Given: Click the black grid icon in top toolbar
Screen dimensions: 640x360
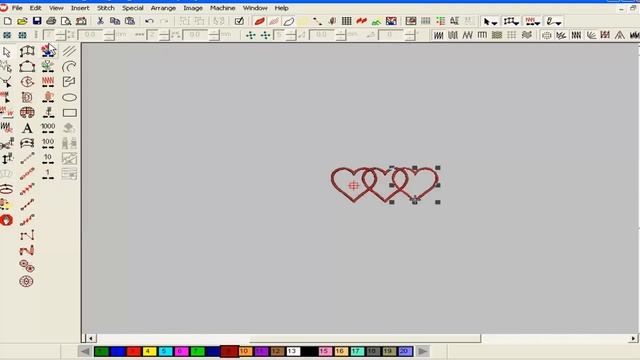Looking at the screenshot, I should point(347,21).
